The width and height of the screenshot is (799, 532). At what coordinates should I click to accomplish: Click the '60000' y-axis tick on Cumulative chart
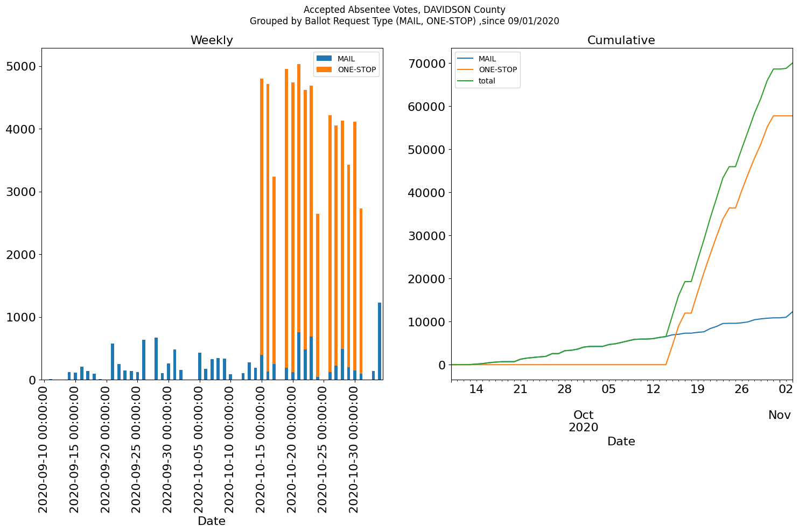tap(427, 107)
